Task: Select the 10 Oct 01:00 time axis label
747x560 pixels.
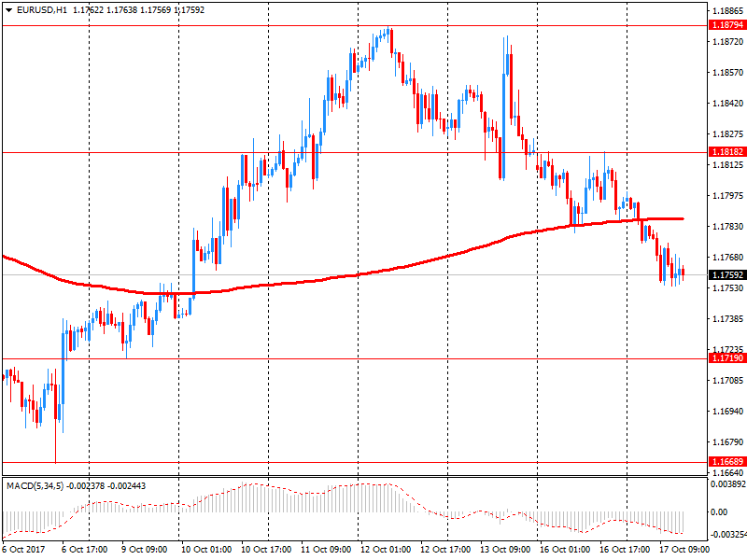Action: tap(206, 550)
